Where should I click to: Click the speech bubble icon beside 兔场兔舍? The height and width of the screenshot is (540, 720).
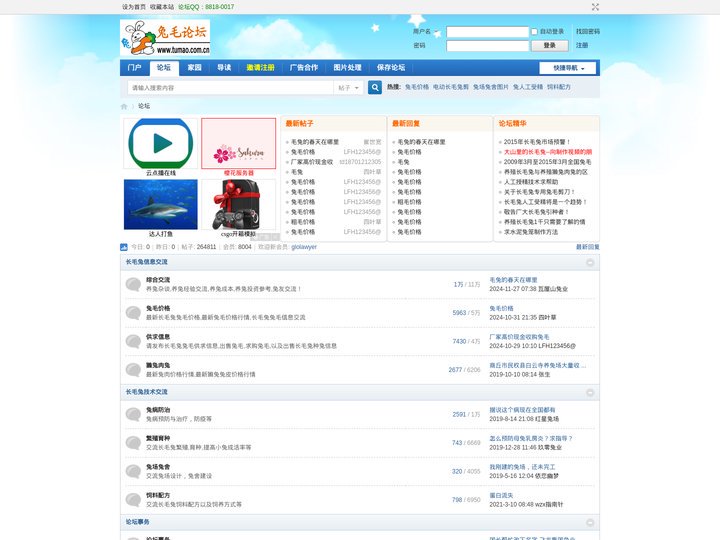(x=133, y=471)
